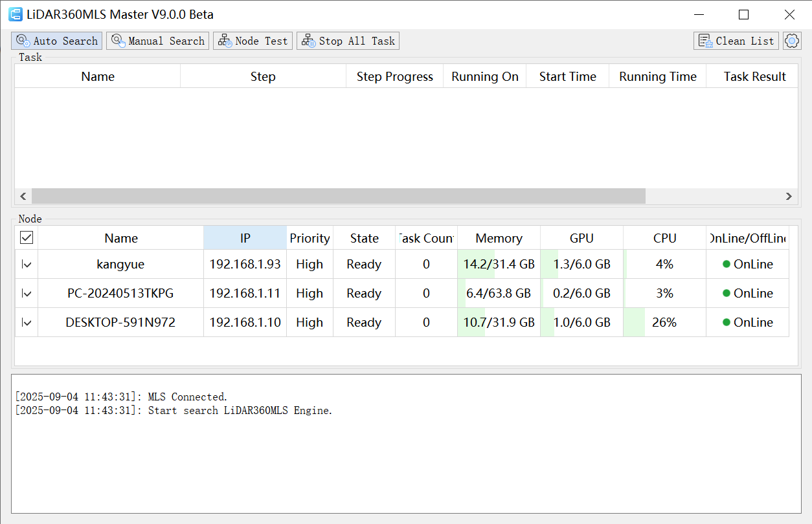Toggle checkbox for node kangyue
This screenshot has height=524, width=812.
(27, 264)
